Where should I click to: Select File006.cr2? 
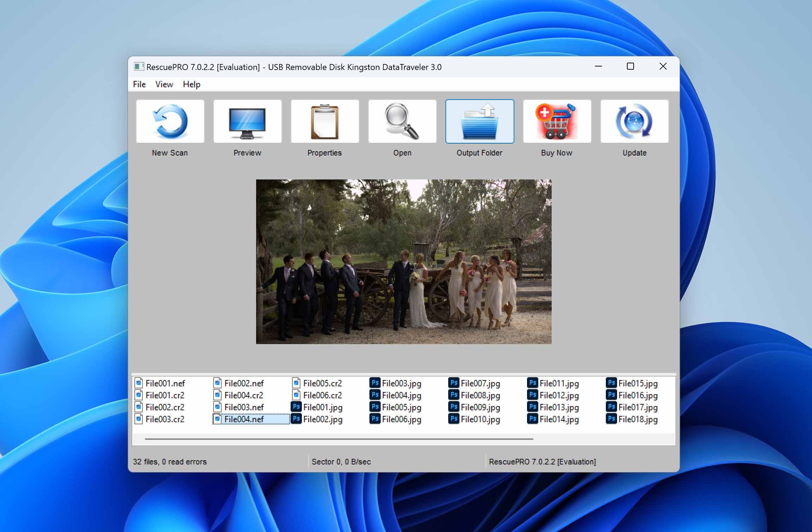coord(317,395)
